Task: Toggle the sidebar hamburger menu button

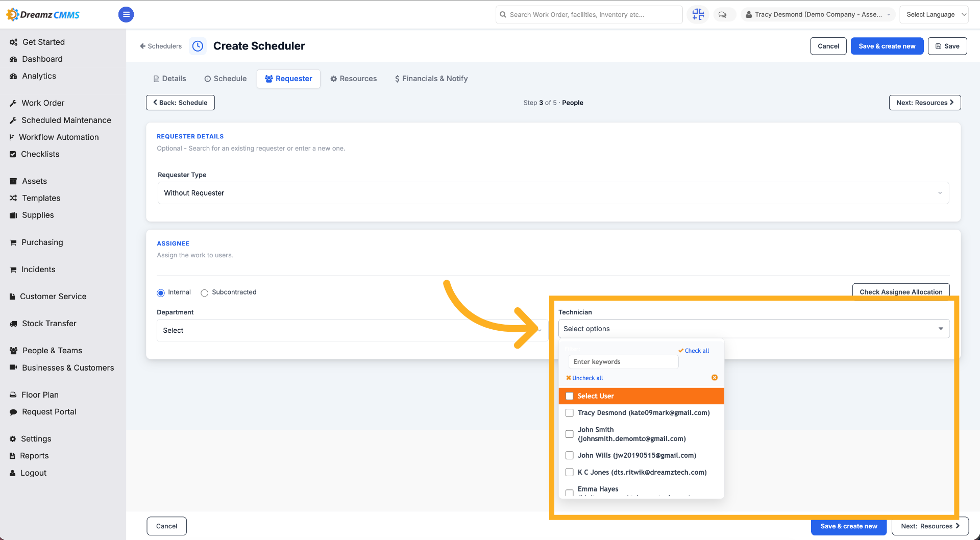Action: (126, 14)
